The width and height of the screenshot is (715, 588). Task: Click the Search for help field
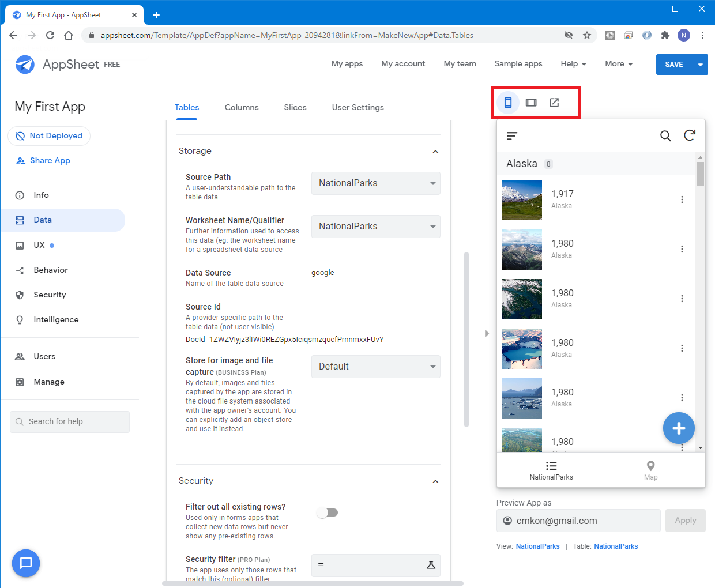[x=70, y=422]
